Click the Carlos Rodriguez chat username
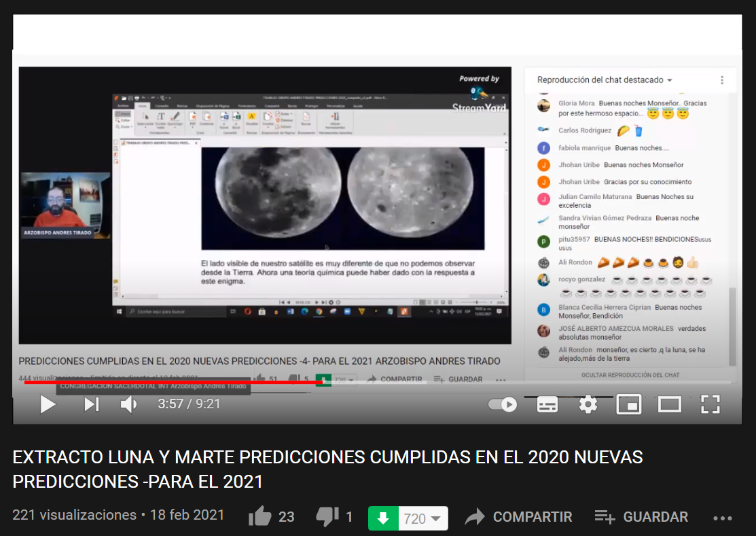The height and width of the screenshot is (536, 756). coord(585,130)
